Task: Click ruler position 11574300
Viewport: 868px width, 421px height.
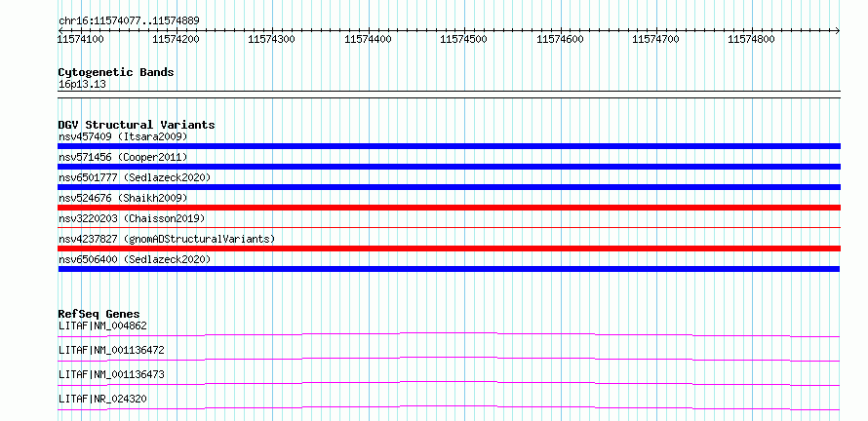Action: pos(272,39)
